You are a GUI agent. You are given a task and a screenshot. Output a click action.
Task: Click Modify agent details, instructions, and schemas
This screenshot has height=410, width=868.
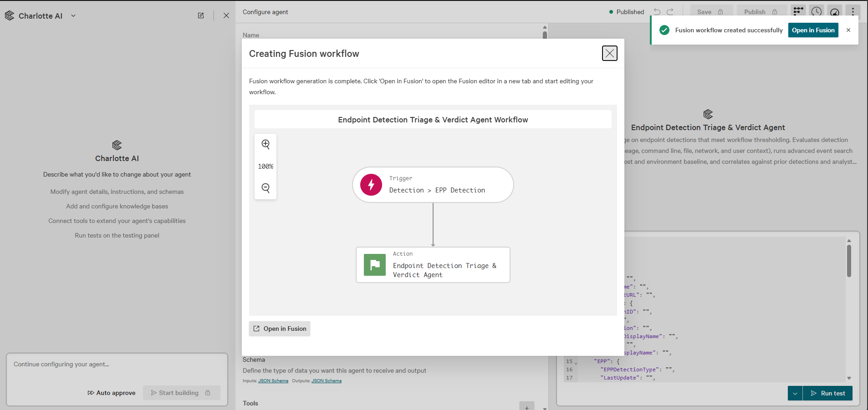117,192
